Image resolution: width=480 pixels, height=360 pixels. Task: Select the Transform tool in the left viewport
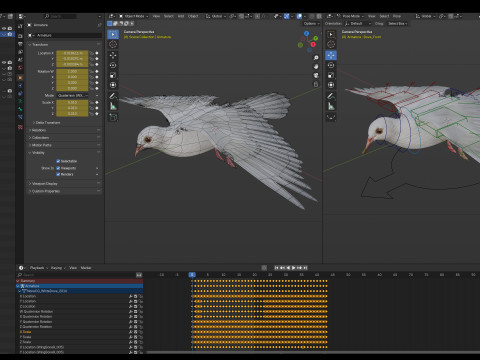(113, 85)
